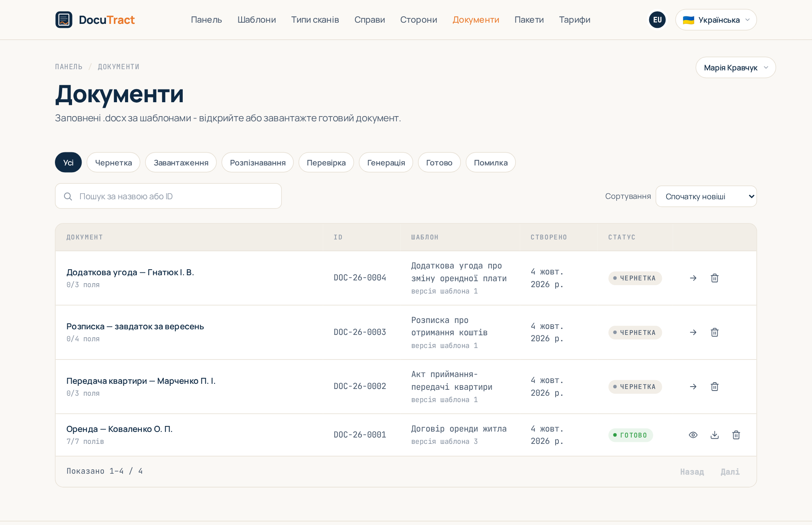This screenshot has width=812, height=525.
Task: Filter documents by Завантаження status
Action: point(181,162)
